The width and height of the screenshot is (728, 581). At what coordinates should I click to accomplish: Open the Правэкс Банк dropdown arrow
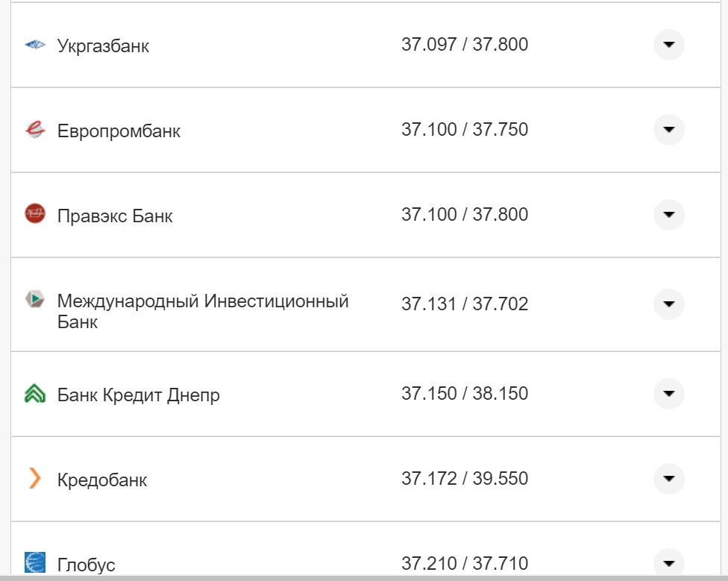click(x=668, y=215)
